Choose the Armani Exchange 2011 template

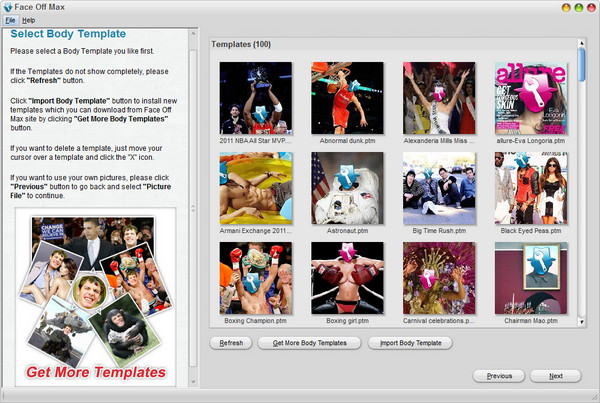[256, 188]
